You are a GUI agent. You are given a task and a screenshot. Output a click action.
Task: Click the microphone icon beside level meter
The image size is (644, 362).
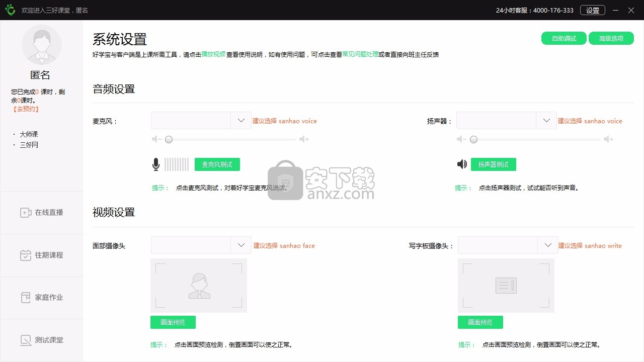(156, 164)
